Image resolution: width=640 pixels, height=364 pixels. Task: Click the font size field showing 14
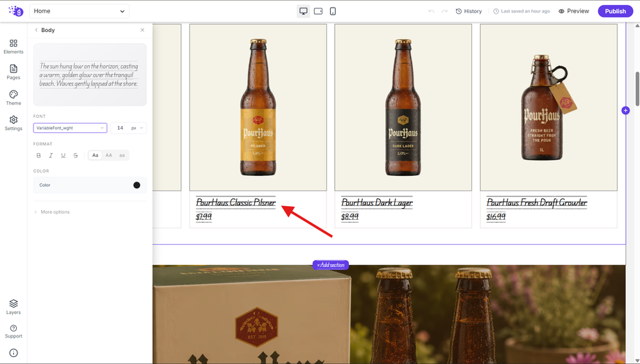(120, 128)
